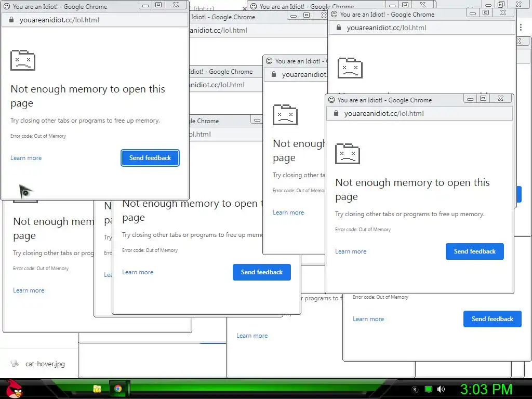Minimize the top-left Chrome window
The image size is (532, 399).
pos(145,5)
